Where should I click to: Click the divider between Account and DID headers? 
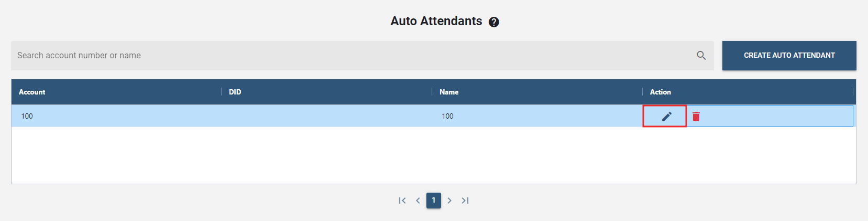[x=222, y=92]
